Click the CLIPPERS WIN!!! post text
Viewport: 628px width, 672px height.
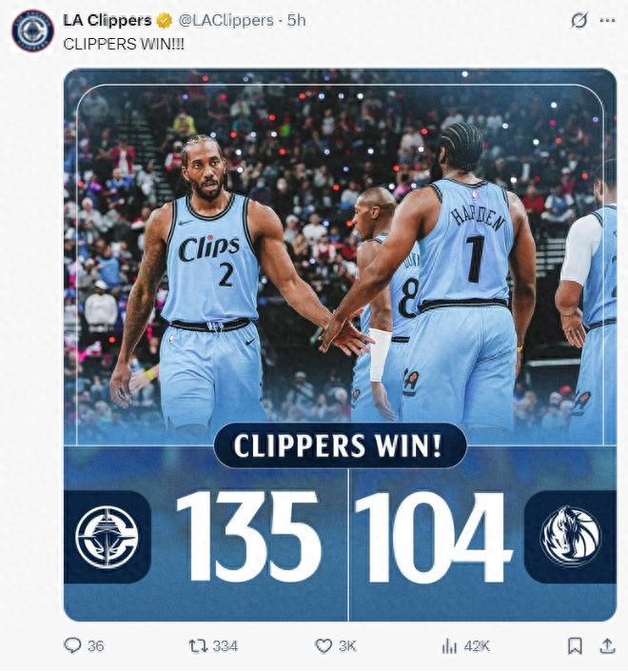[x=124, y=44]
